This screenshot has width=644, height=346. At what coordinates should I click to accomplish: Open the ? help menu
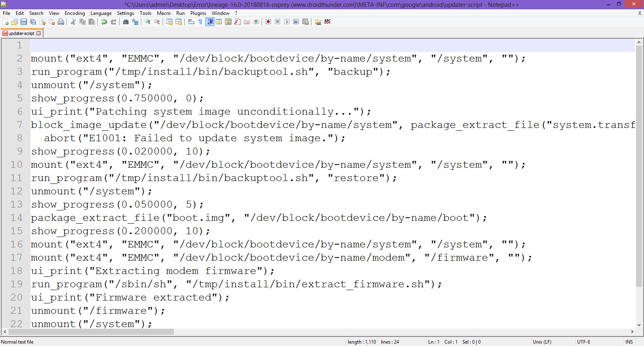236,13
